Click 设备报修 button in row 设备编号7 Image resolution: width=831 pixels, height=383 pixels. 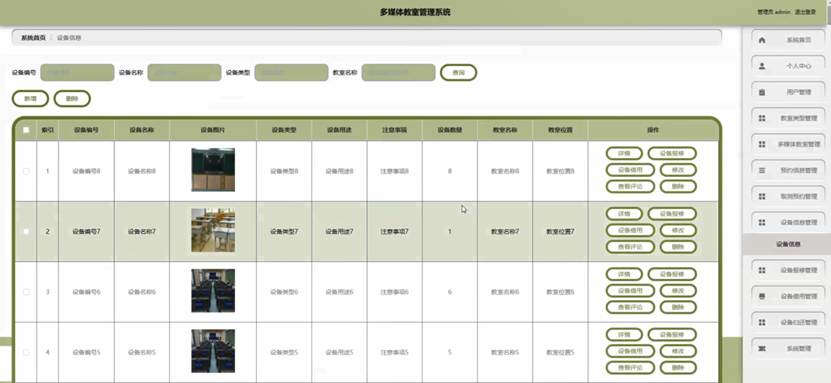click(x=672, y=214)
